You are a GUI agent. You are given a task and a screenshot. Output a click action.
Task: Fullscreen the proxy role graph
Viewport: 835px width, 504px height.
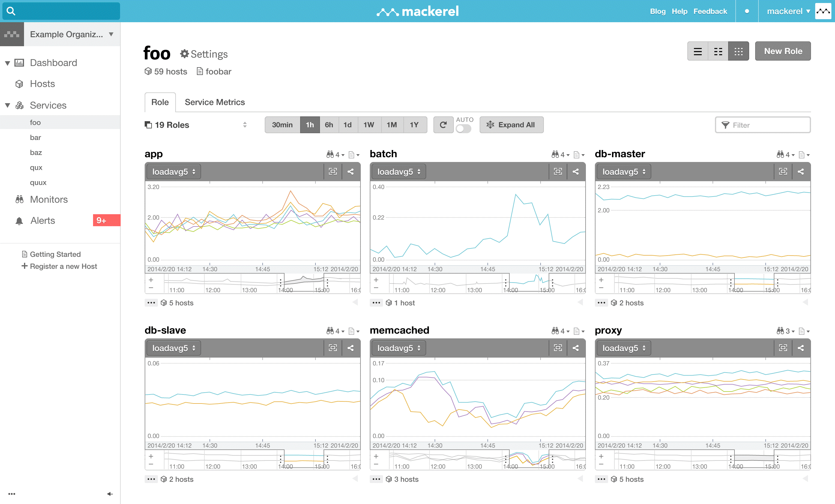point(783,348)
